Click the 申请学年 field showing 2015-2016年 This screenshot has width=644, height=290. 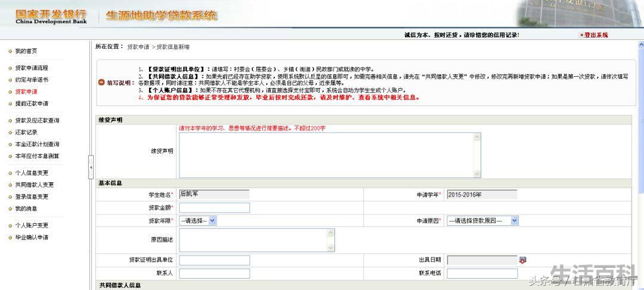(482, 195)
